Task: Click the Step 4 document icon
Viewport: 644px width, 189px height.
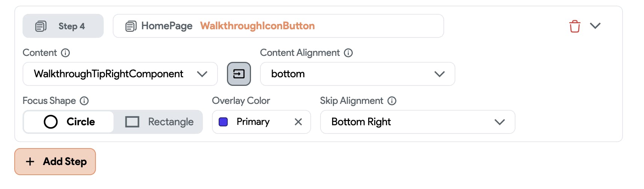Action: pyautogui.click(x=41, y=26)
